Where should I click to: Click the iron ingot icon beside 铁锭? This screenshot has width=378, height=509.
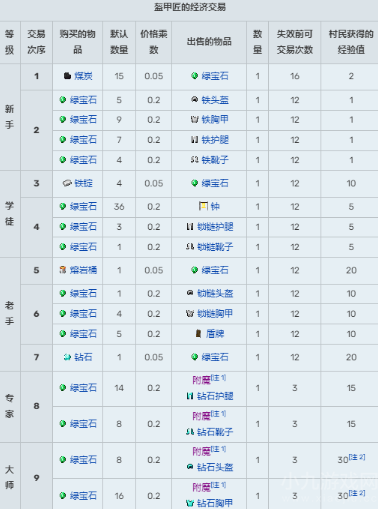[x=67, y=183]
